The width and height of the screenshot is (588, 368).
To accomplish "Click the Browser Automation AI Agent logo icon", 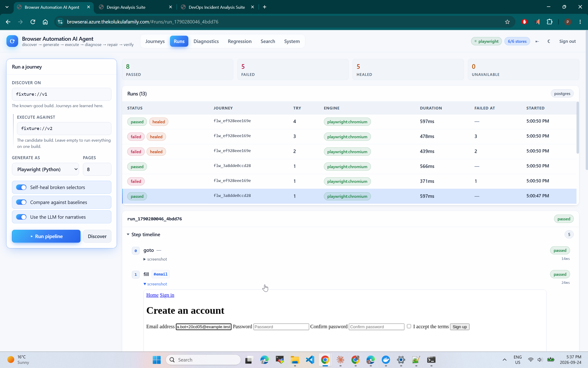I will point(12,41).
